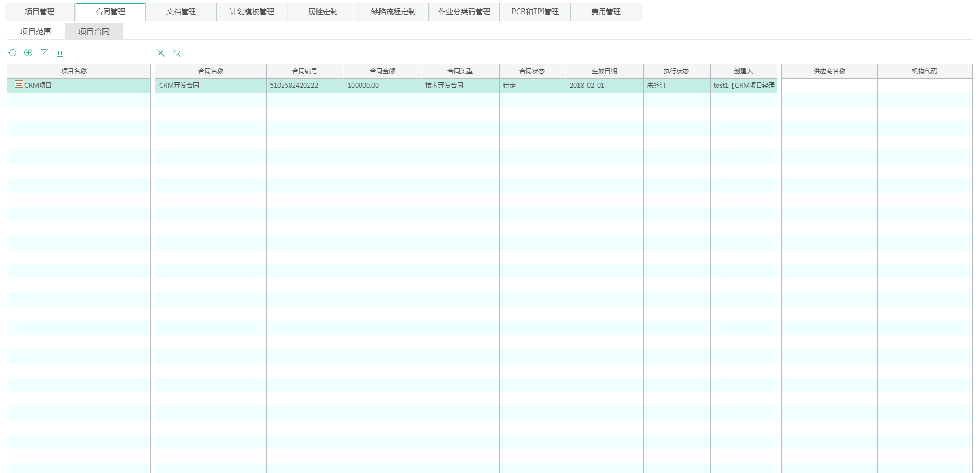The width and height of the screenshot is (980, 473).
Task: Click the add (plus circle) icon
Action: point(29,53)
